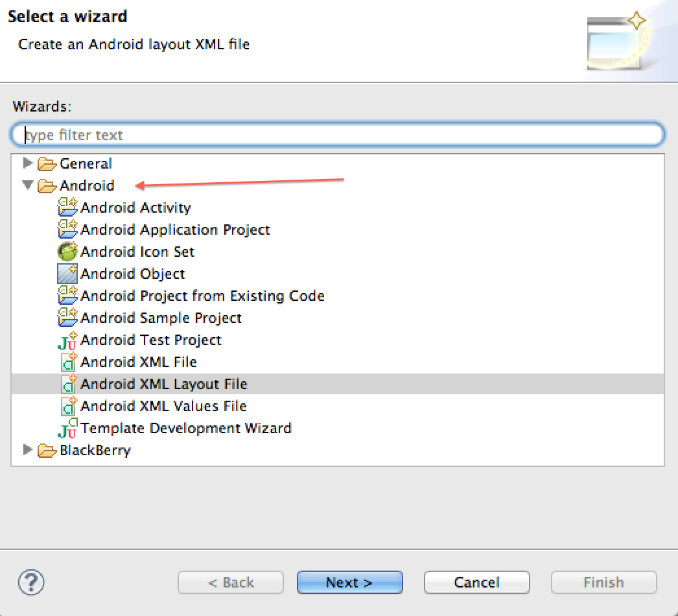Click the green Android Icon Set icon
The image size is (678, 616).
coord(67,252)
